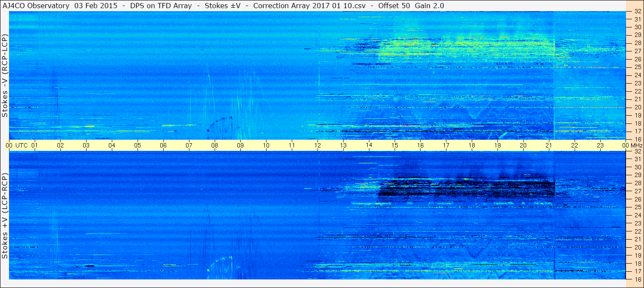The image size is (644, 288).
Task: Click the Stokes -V (RCP-LCP) axis label
Action: click(x=5, y=75)
